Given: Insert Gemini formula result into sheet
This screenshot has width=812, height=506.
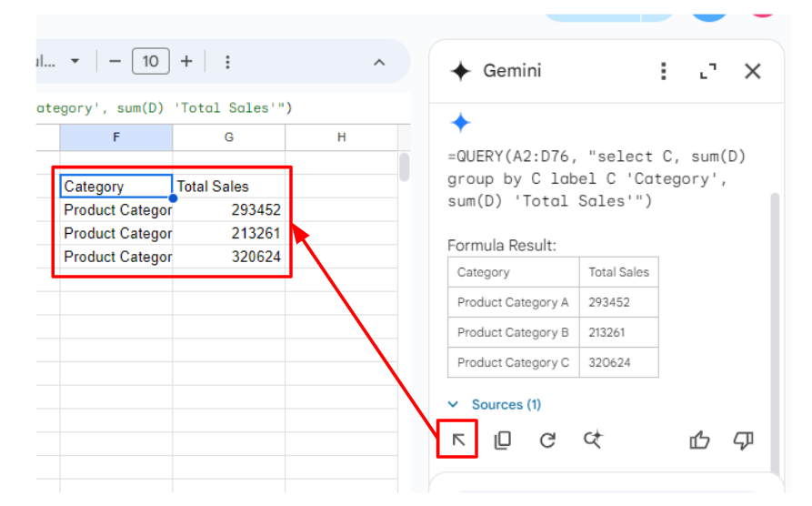Looking at the screenshot, I should 457,440.
